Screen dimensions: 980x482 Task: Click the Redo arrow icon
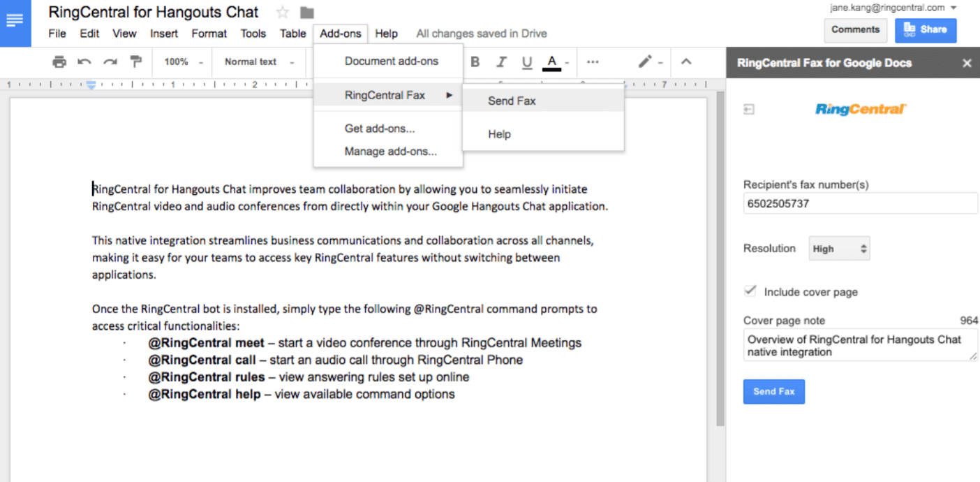(x=110, y=62)
